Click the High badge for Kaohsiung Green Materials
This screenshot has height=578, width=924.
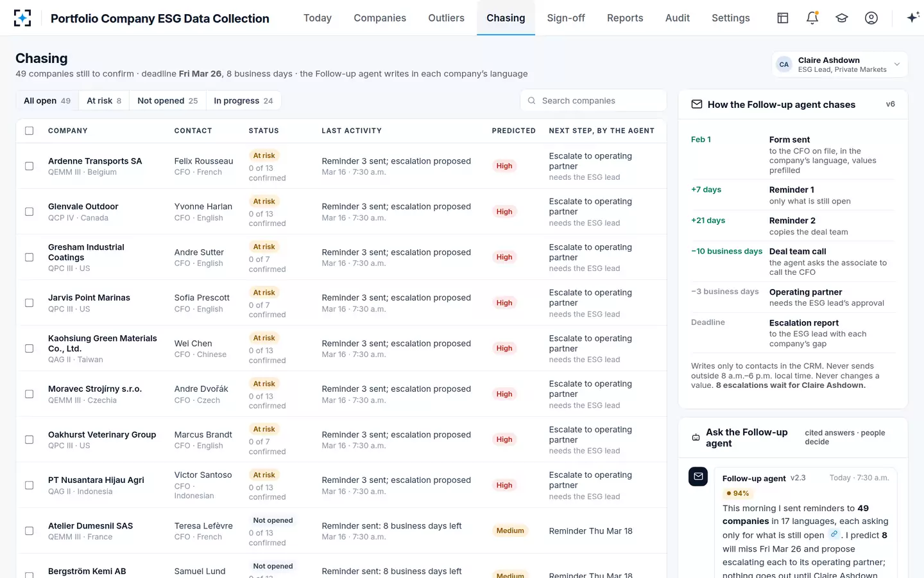click(x=504, y=348)
